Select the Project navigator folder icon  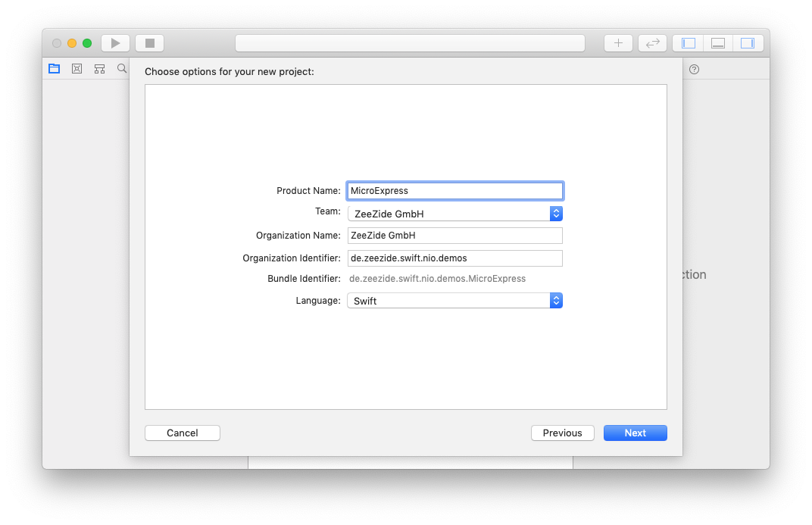(x=55, y=68)
